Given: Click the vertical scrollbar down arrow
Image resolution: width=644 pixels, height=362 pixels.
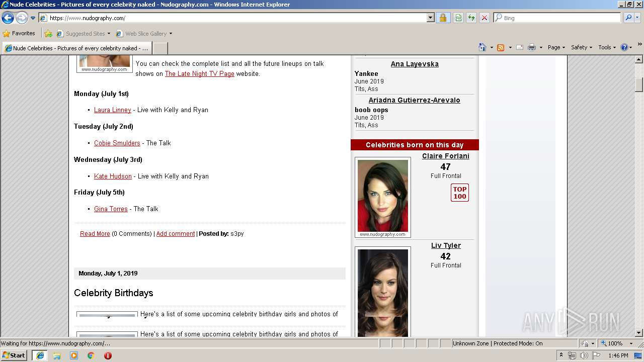Looking at the screenshot, I should pyautogui.click(x=639, y=332).
